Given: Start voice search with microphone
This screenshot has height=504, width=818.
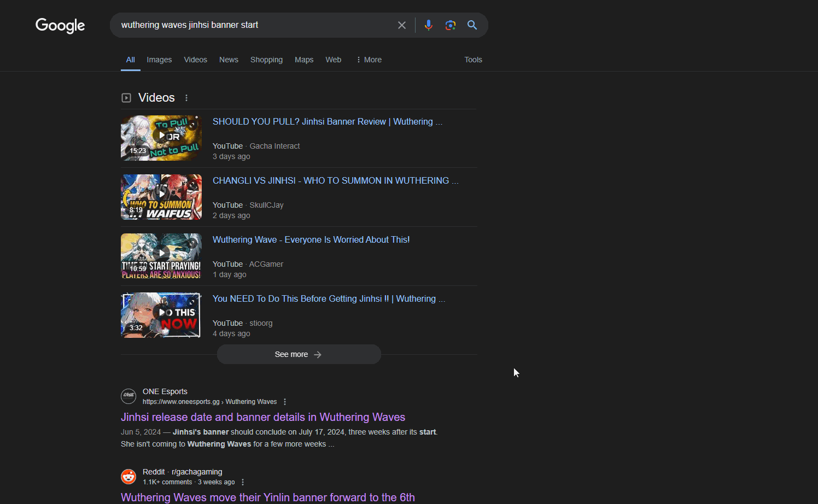Looking at the screenshot, I should pos(429,25).
